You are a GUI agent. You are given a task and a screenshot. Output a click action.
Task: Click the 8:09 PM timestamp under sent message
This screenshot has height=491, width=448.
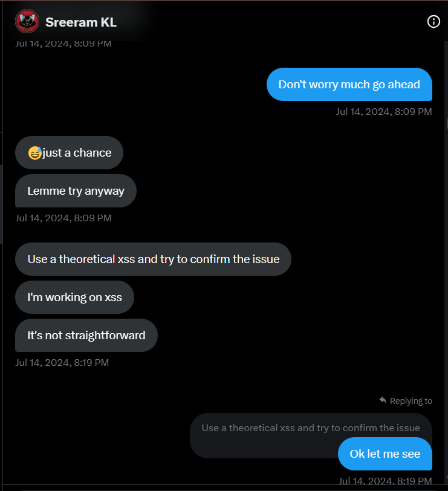point(384,111)
